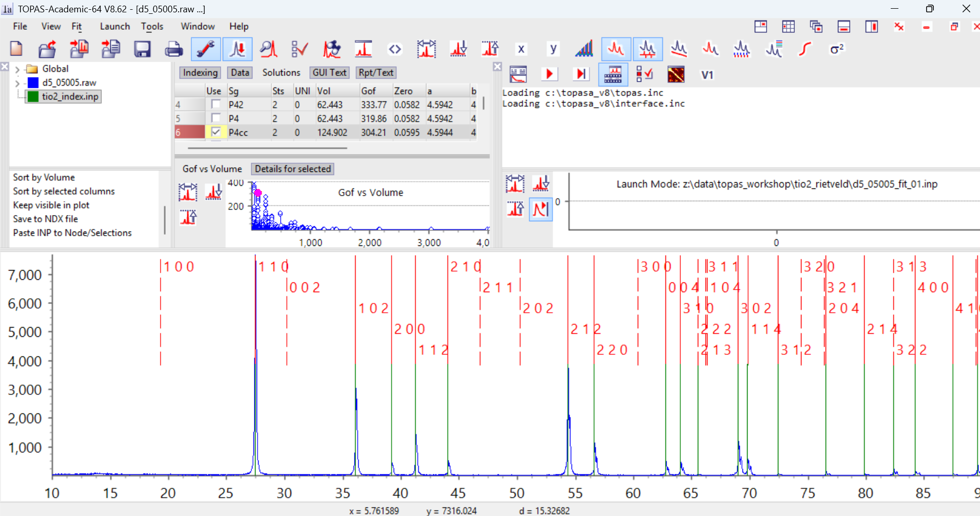Click Save to NDX file
Image resolution: width=980 pixels, height=516 pixels.
point(46,219)
